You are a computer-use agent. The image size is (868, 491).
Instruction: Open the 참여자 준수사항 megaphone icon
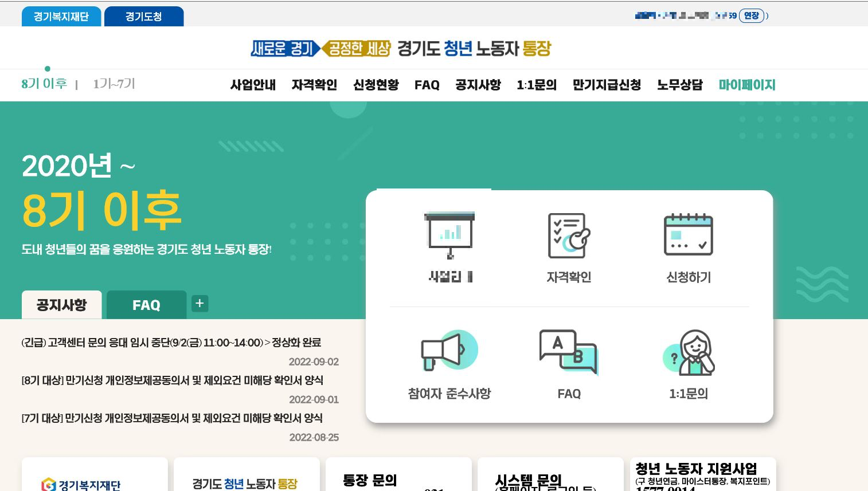point(449,350)
